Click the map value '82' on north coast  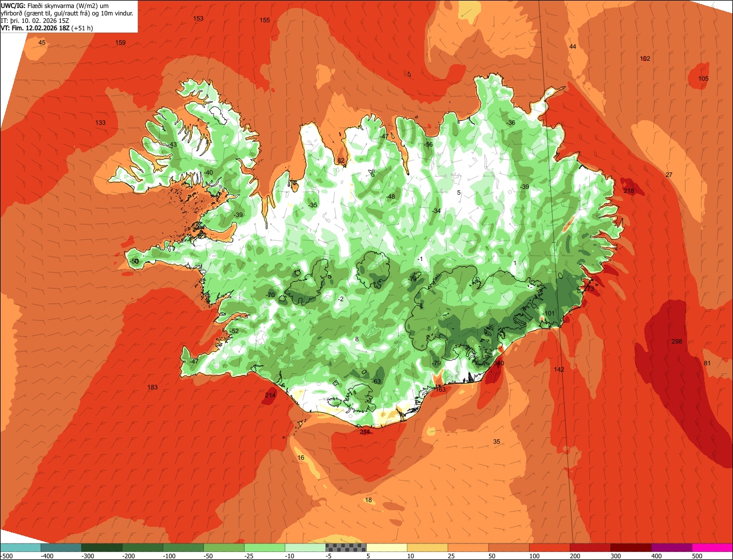click(x=341, y=161)
